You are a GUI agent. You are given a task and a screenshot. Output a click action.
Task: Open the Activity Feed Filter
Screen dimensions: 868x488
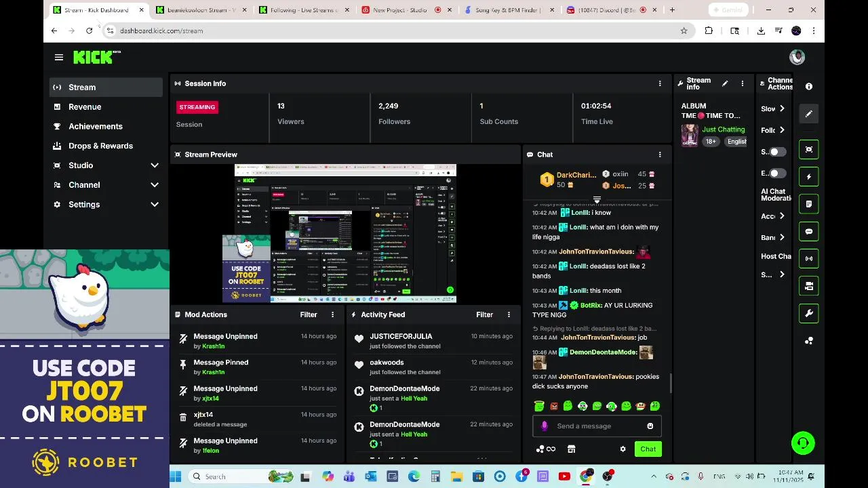point(484,314)
